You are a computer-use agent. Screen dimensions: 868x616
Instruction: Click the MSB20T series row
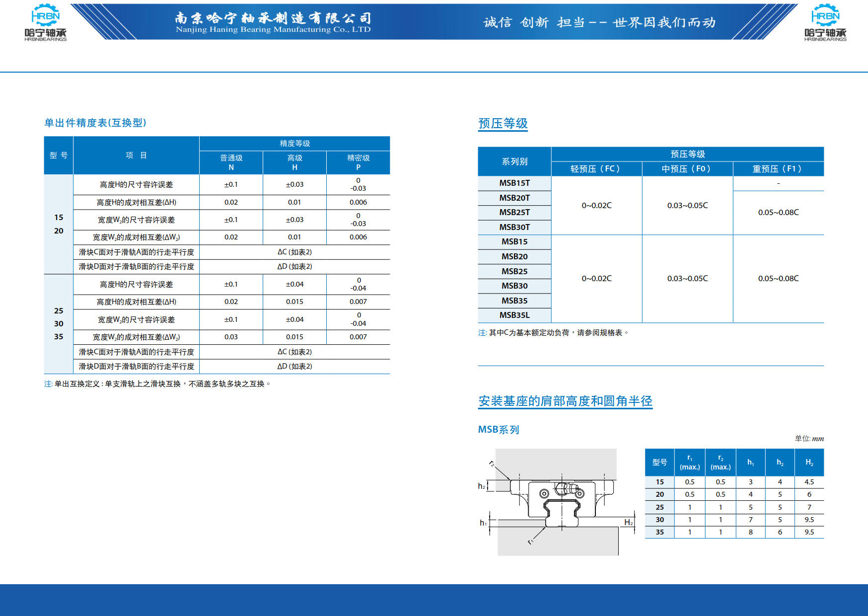[514, 198]
